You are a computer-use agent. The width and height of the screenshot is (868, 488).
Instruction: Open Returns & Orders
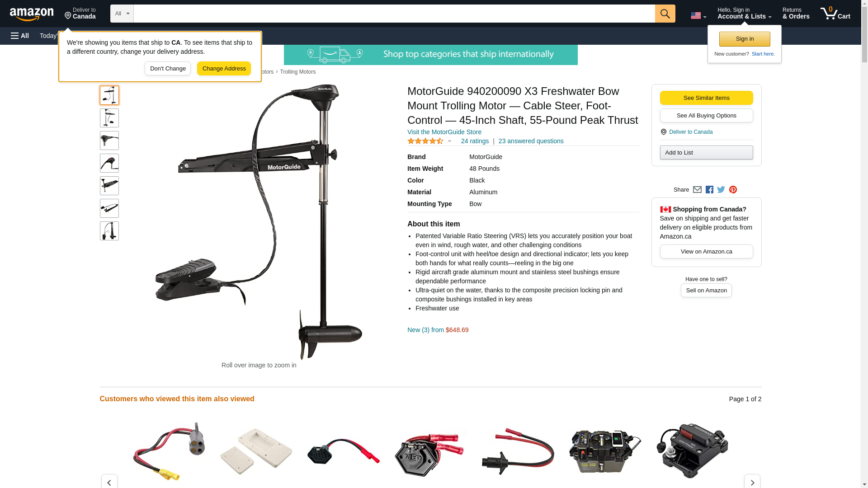tap(796, 14)
